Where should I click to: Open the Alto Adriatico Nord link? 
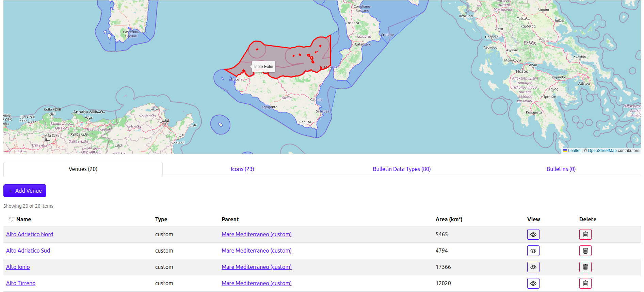click(30, 234)
